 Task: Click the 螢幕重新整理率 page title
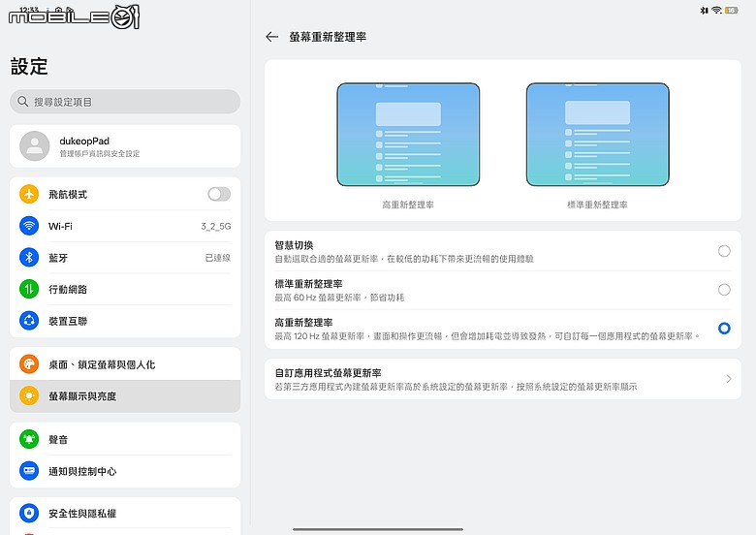pyautogui.click(x=328, y=37)
